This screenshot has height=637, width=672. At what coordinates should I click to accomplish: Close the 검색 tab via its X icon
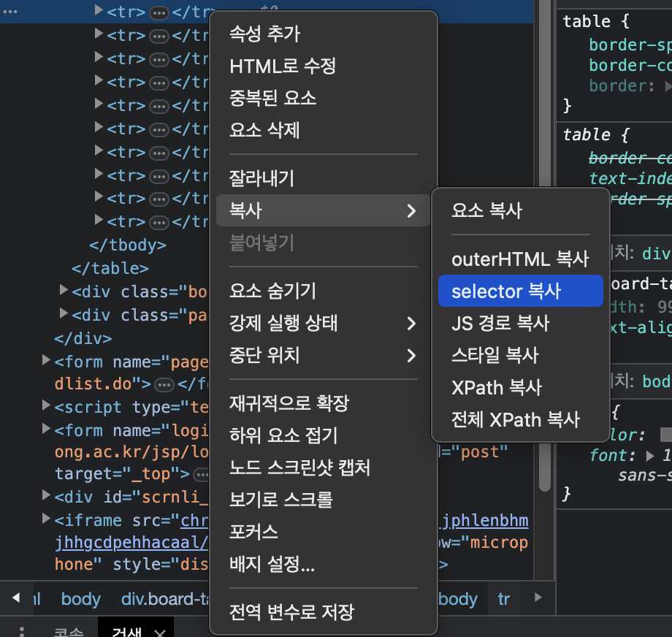tap(159, 631)
